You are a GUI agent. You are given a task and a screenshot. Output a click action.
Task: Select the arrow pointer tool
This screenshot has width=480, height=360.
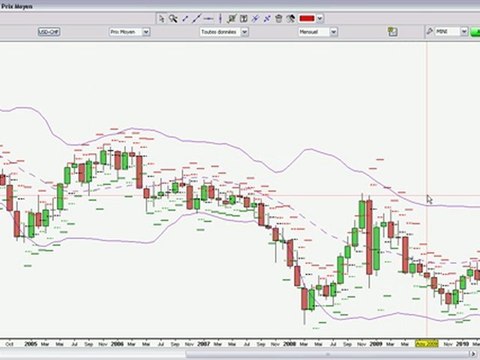point(162,18)
